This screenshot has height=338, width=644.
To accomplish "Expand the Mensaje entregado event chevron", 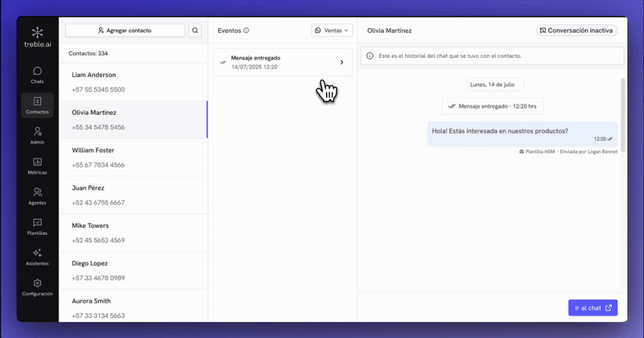I will pyautogui.click(x=341, y=63).
